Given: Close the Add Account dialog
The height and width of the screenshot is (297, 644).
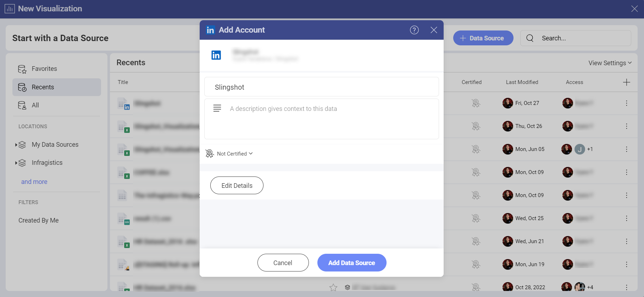Looking at the screenshot, I should [434, 30].
